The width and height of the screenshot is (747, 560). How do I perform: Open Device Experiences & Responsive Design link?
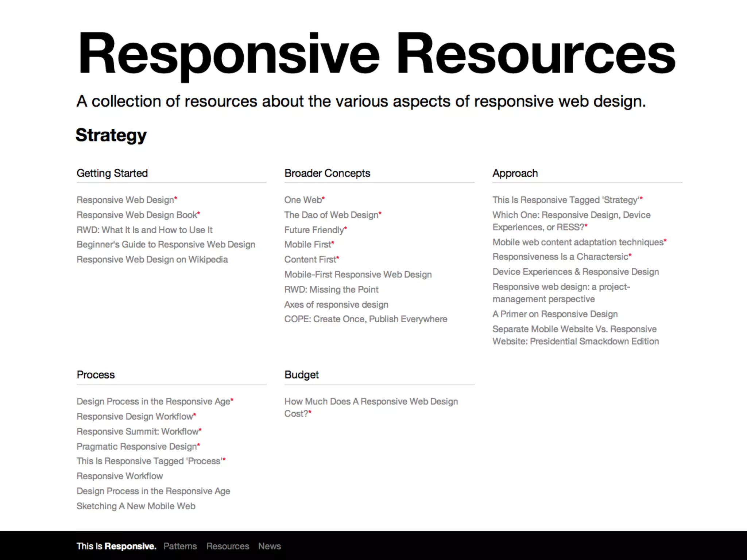[x=576, y=272]
